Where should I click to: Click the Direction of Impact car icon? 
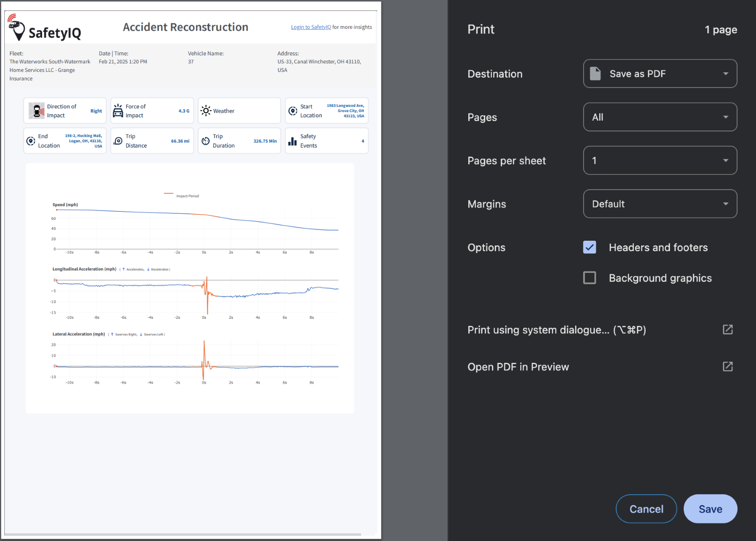36,111
